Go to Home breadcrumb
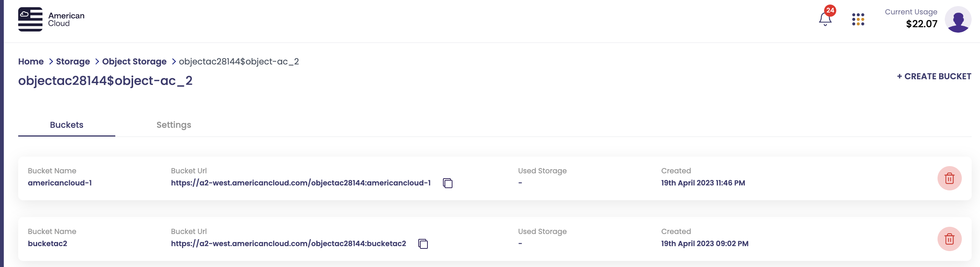This screenshot has height=267, width=980. tap(31, 61)
